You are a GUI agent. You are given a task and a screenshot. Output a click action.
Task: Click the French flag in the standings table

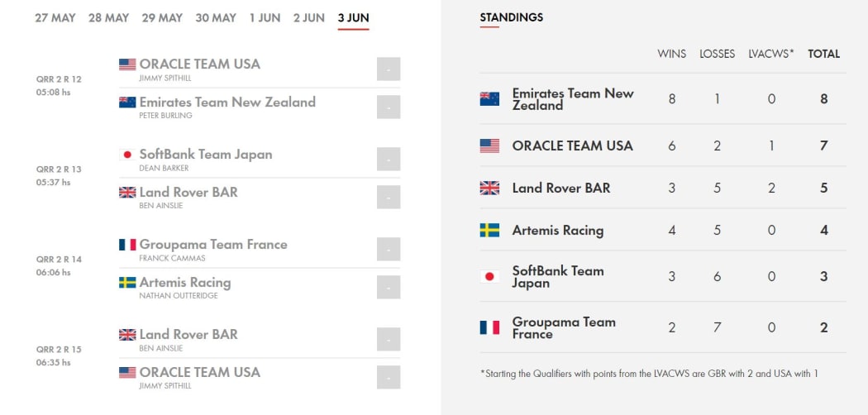(489, 327)
